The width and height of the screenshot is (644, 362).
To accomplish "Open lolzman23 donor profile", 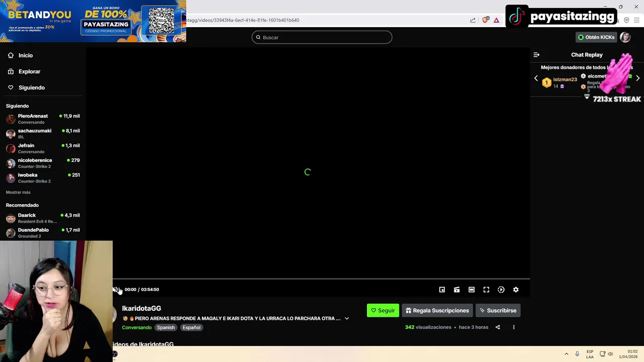I will 565,79.
